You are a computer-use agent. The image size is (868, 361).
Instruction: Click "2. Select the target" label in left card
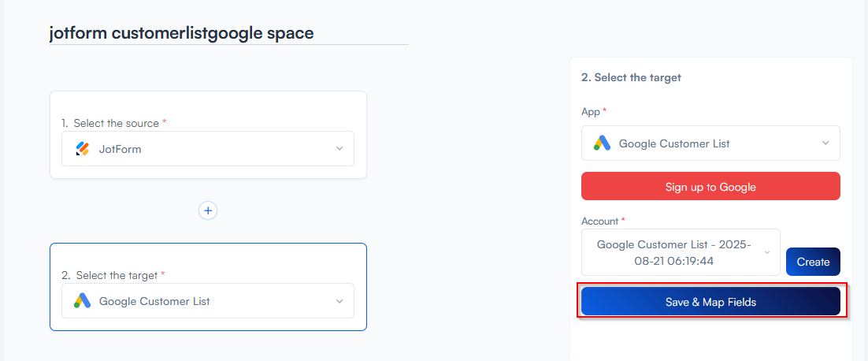click(109, 275)
